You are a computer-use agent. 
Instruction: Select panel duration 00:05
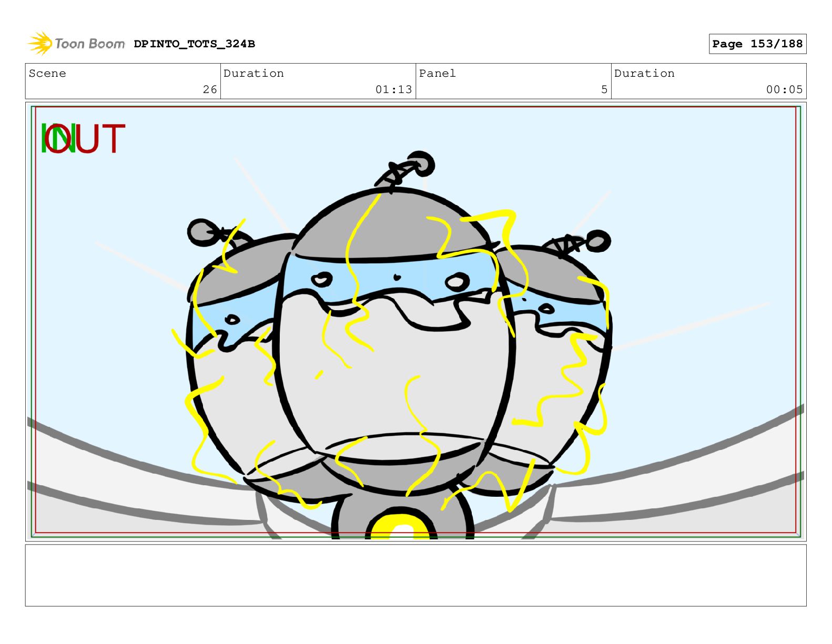point(784,89)
